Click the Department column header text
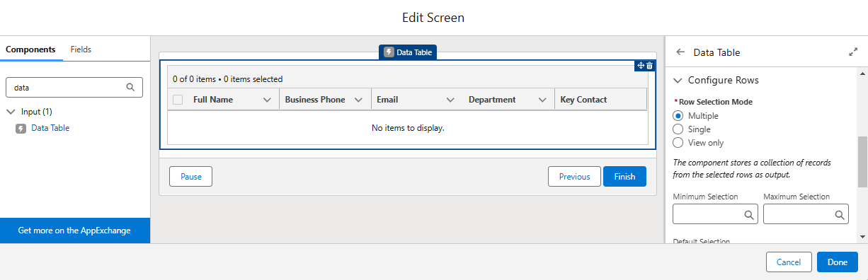The width and height of the screenshot is (868, 280). pyautogui.click(x=492, y=100)
